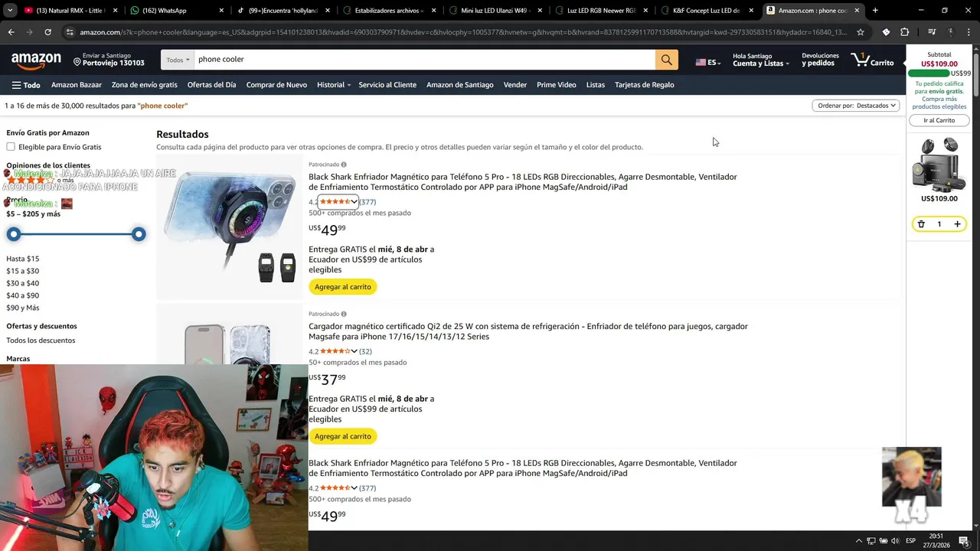Open Prime Video in navigation bar
980x551 pixels.
point(557,85)
